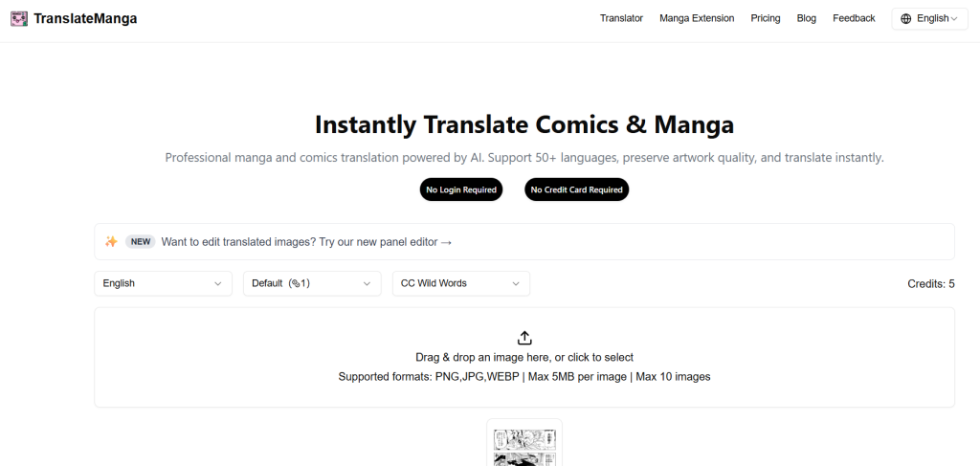Open the Pricing page
Viewport: 980px width, 466px height.
[x=765, y=18]
